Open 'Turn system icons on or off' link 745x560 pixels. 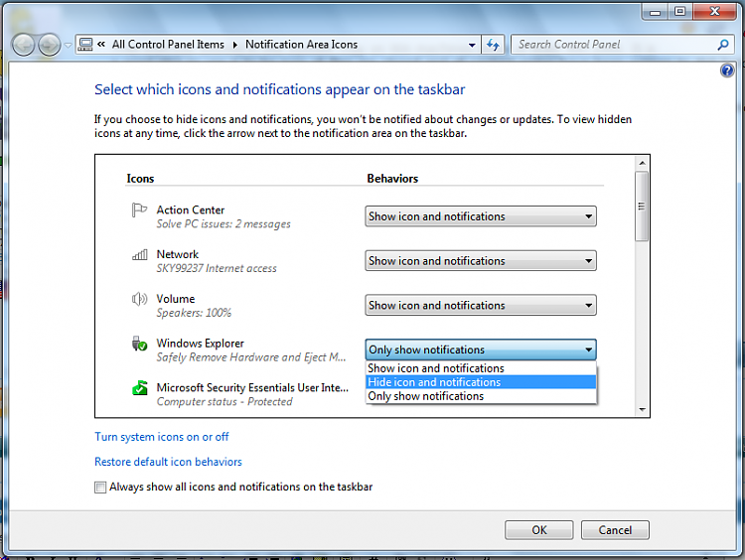pyautogui.click(x=162, y=437)
